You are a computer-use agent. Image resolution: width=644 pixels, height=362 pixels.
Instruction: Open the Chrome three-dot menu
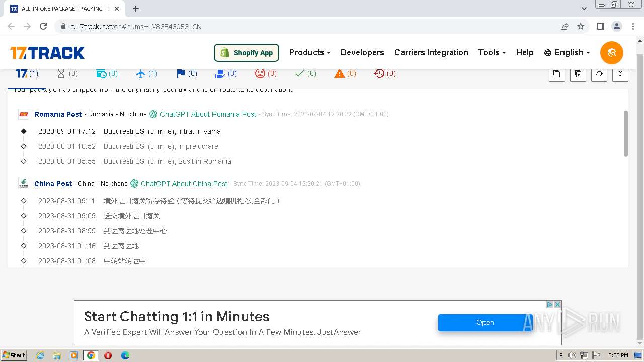click(632, 26)
